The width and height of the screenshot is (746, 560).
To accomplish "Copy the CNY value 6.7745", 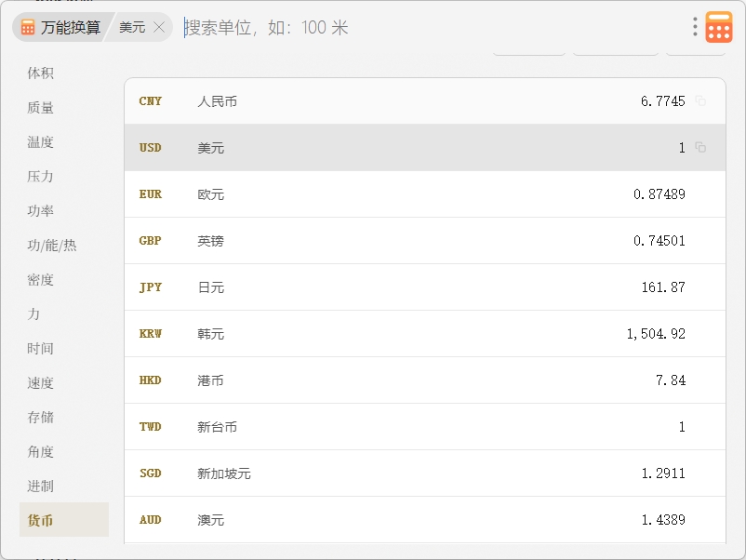I will 700,100.
